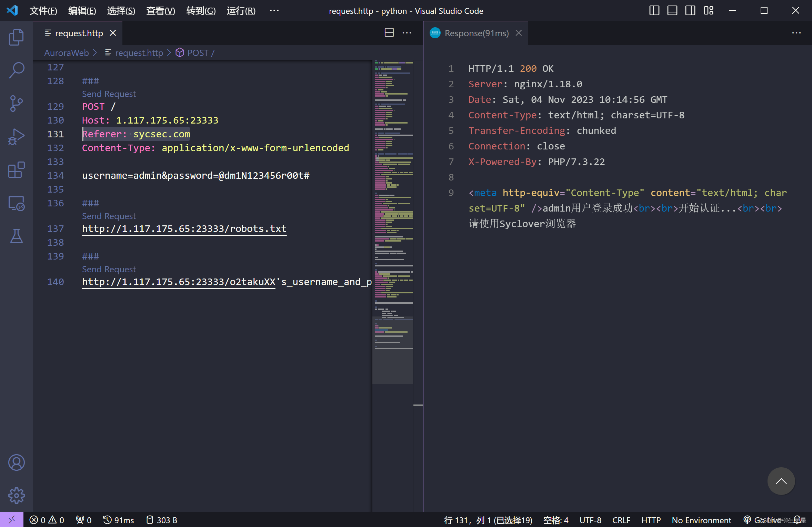
Task: Open the hidden menu items ellipsis
Action: (274, 11)
